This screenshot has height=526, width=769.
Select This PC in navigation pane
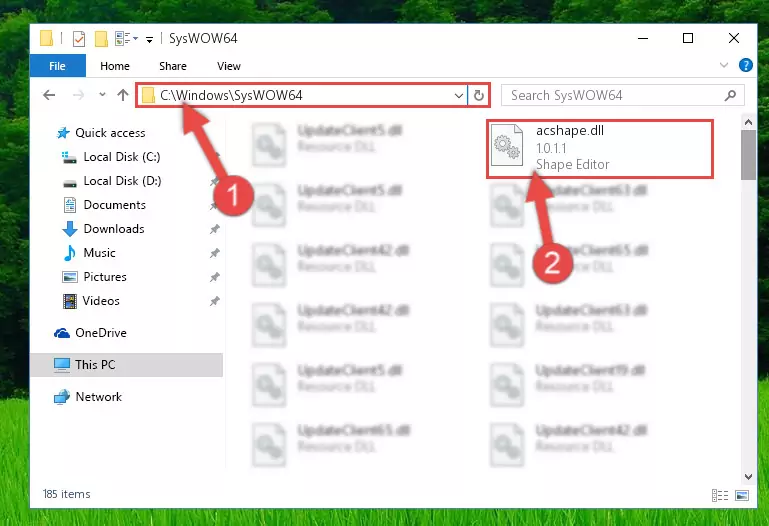pos(127,365)
